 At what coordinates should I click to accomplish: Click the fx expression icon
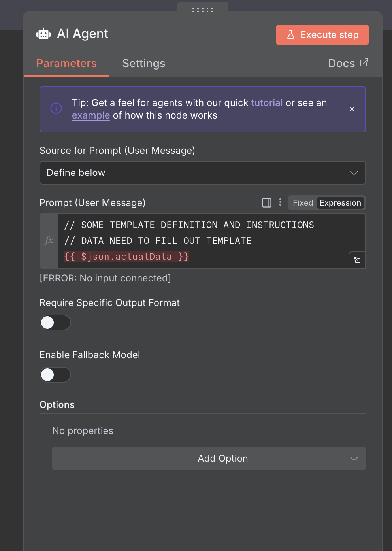point(49,240)
